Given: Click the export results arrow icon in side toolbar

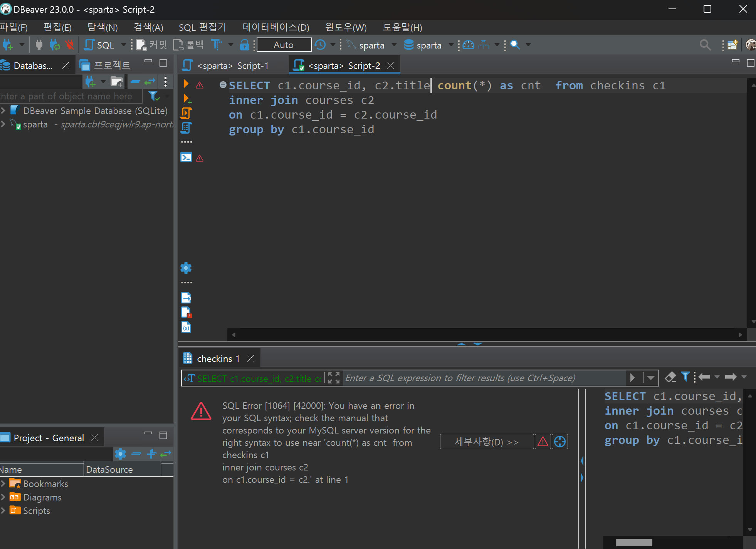Looking at the screenshot, I should click(186, 298).
